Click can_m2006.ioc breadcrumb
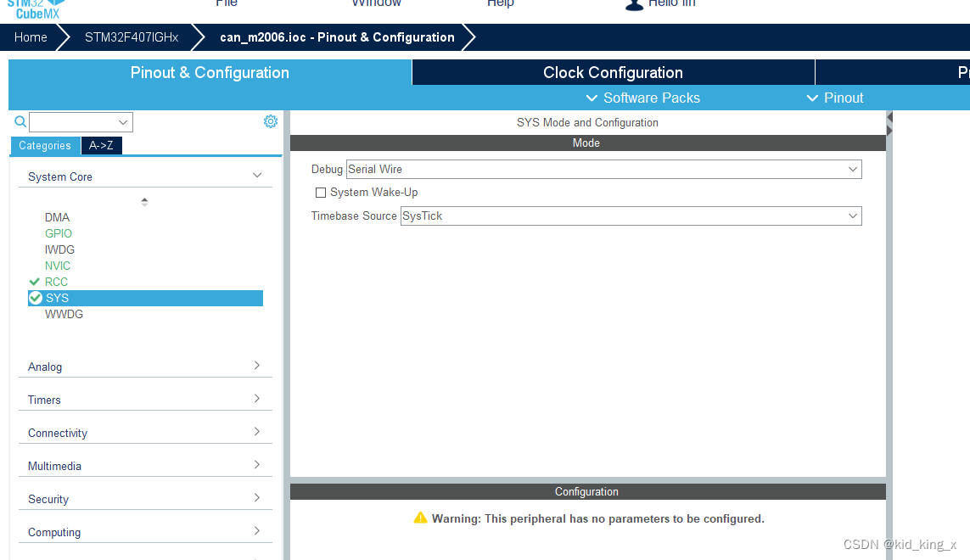 pyautogui.click(x=337, y=37)
